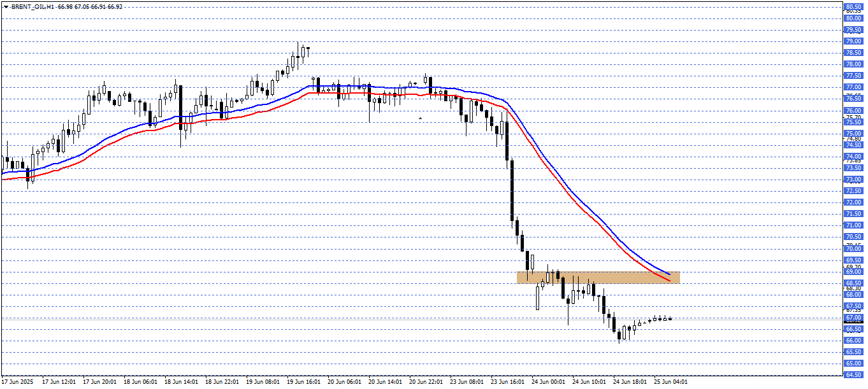Click the 20 Jun 06:01 time label
The image size is (868, 389).
(x=344, y=382)
